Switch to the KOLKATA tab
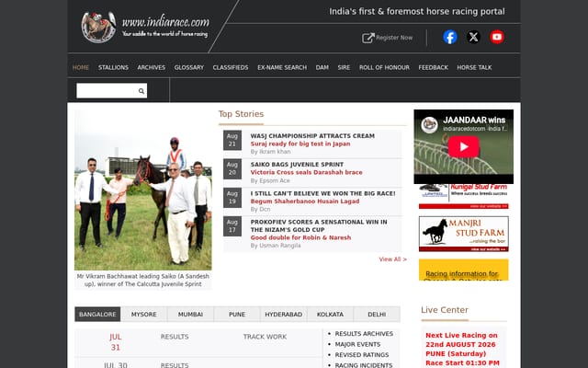This screenshot has width=588, height=368. pos(330,315)
